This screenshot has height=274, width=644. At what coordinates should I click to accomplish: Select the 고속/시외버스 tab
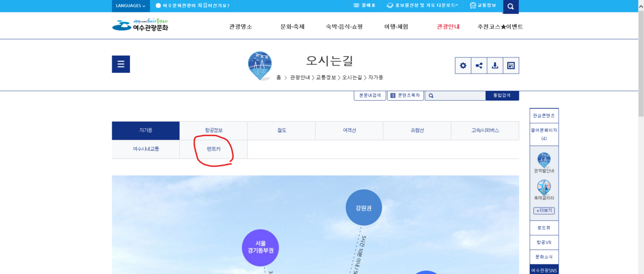485,130
